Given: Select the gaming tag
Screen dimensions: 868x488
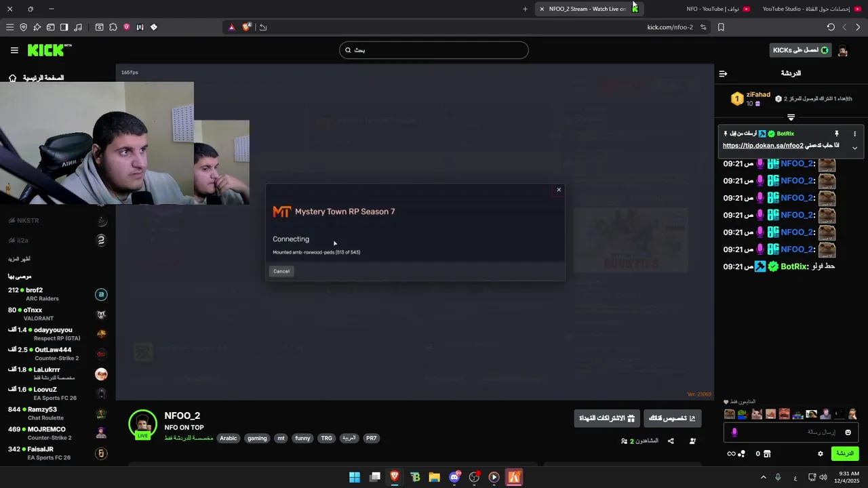Looking at the screenshot, I should tap(257, 439).
